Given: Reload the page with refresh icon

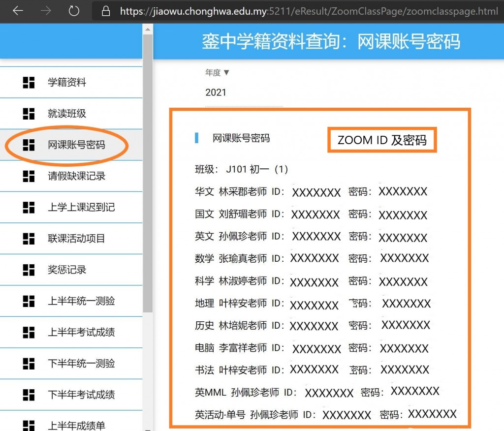Looking at the screenshot, I should coord(74,11).
